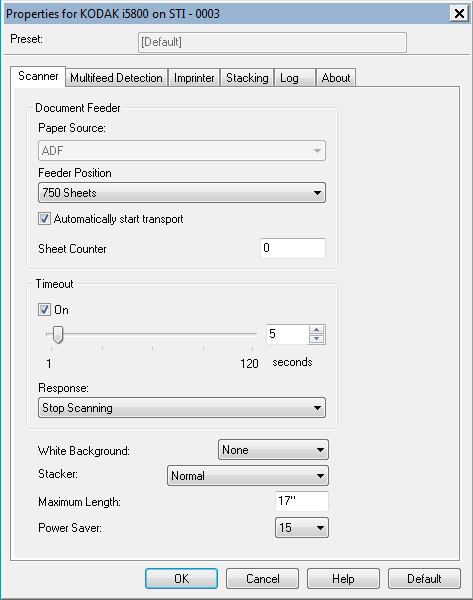This screenshot has height=600, width=473.
Task: Click the OK button
Action: coord(181,578)
